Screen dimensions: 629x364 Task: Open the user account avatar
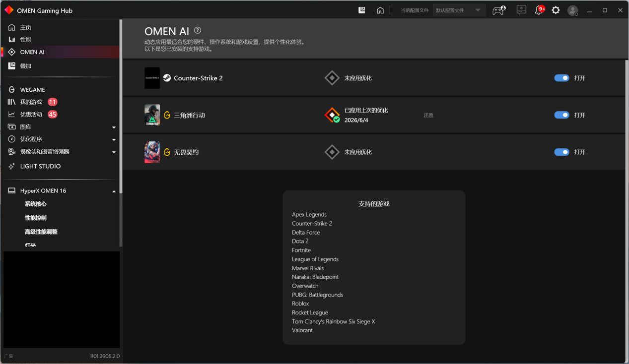(573, 10)
